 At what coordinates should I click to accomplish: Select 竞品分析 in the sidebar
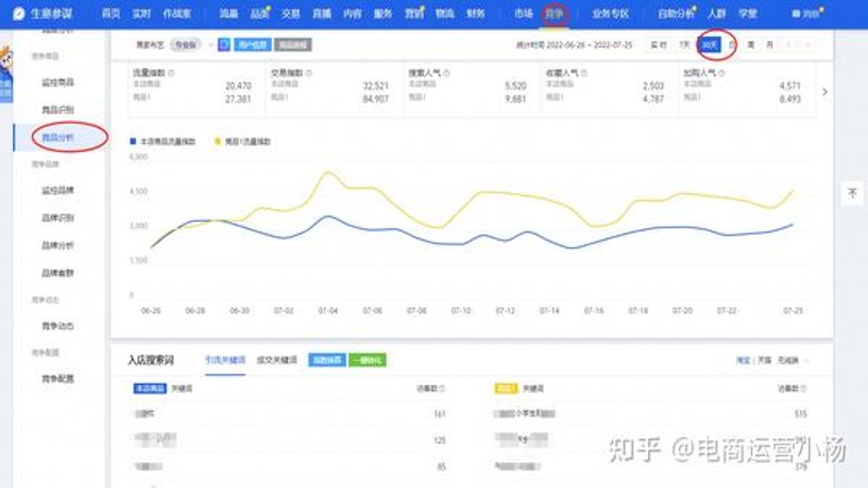58,138
